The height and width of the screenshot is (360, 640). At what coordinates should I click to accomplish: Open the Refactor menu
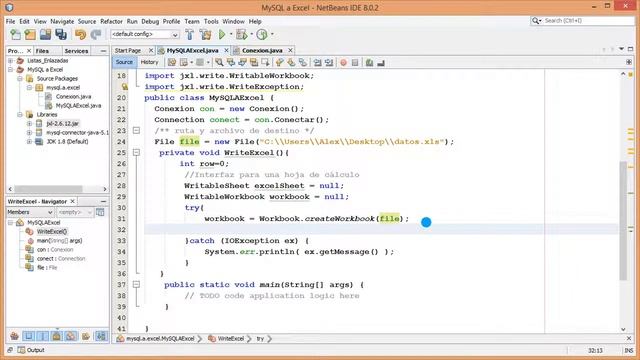111,21
